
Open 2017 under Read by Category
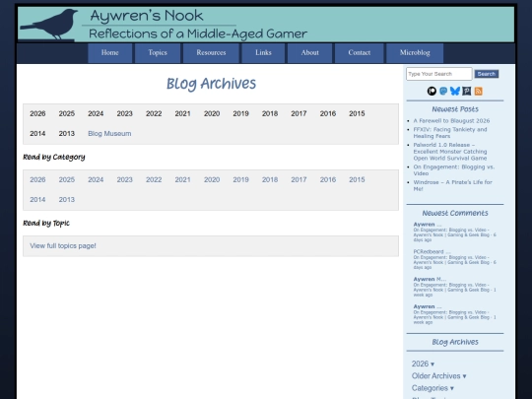299,179
